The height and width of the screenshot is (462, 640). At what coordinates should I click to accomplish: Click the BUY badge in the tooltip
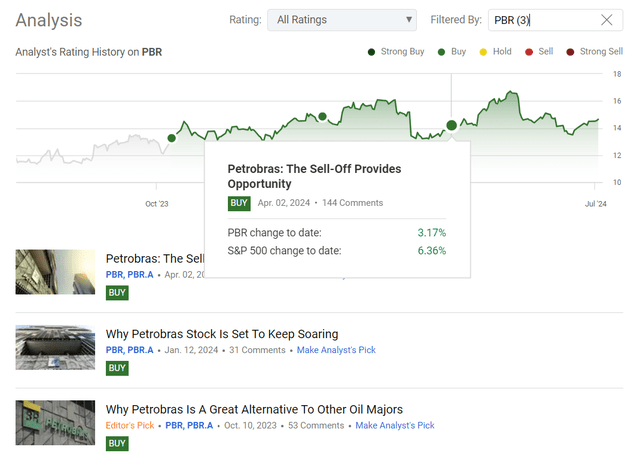[x=239, y=203]
